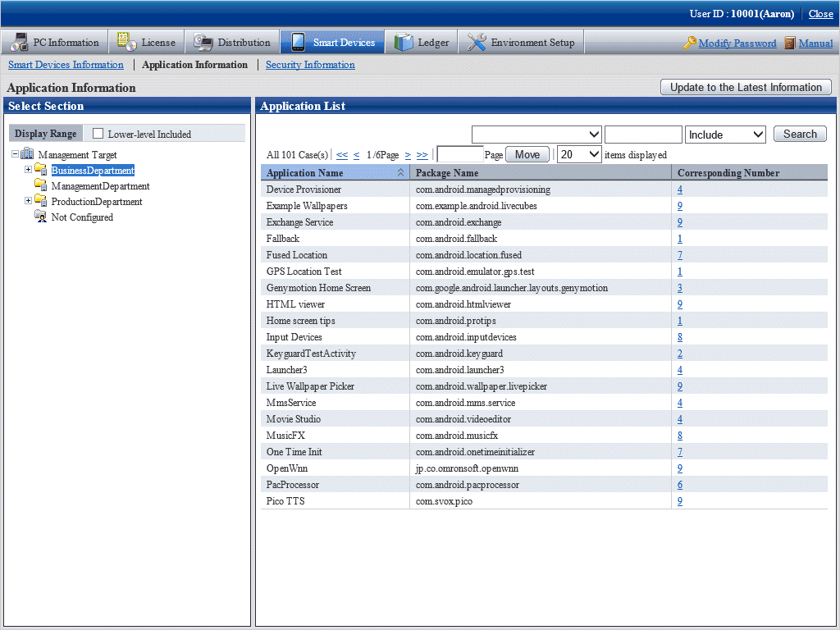Click the Distribution tab icon
840x630 pixels.
point(203,43)
